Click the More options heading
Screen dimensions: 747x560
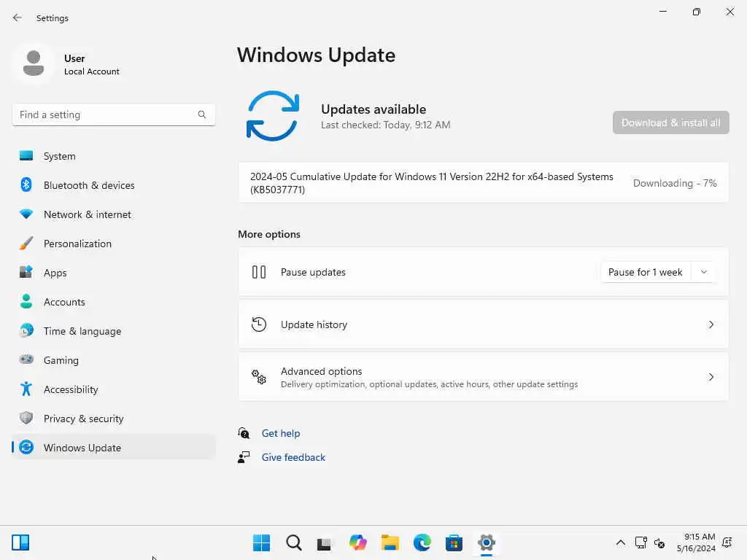pos(269,234)
